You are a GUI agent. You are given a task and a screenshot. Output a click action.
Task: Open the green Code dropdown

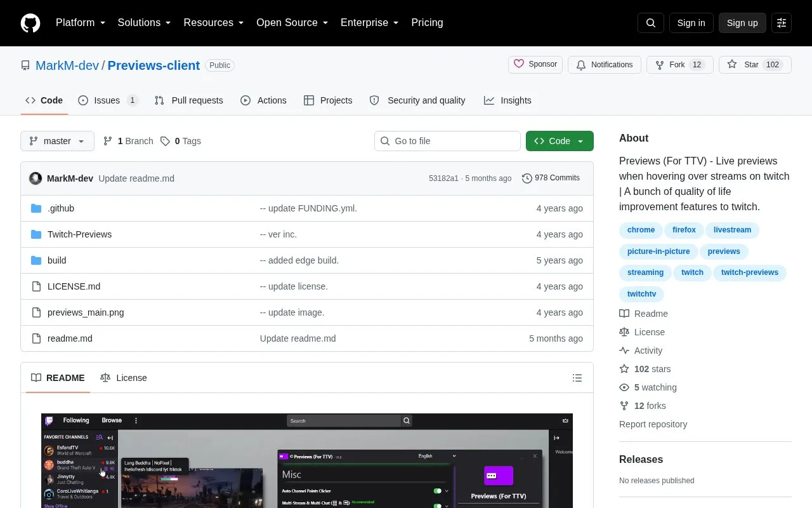coord(560,141)
